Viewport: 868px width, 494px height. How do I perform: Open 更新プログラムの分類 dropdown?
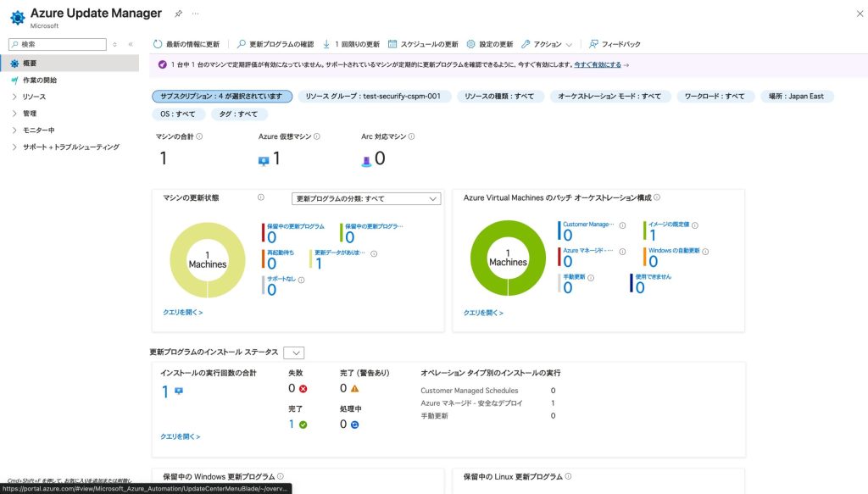tap(366, 198)
